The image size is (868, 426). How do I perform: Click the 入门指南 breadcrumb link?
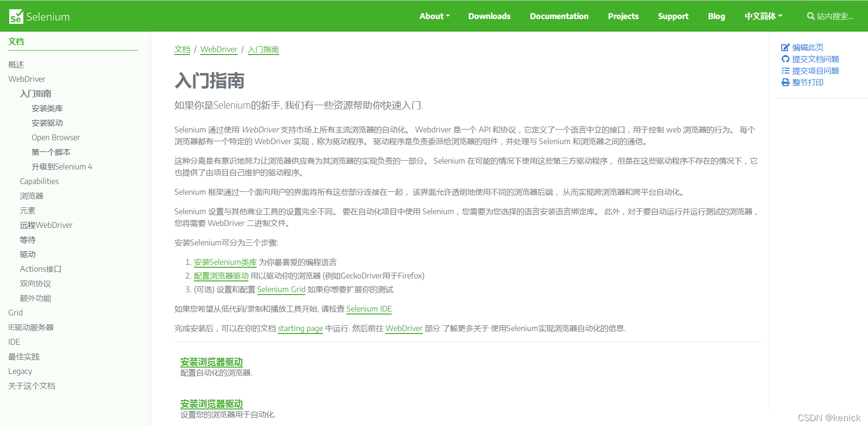263,49
